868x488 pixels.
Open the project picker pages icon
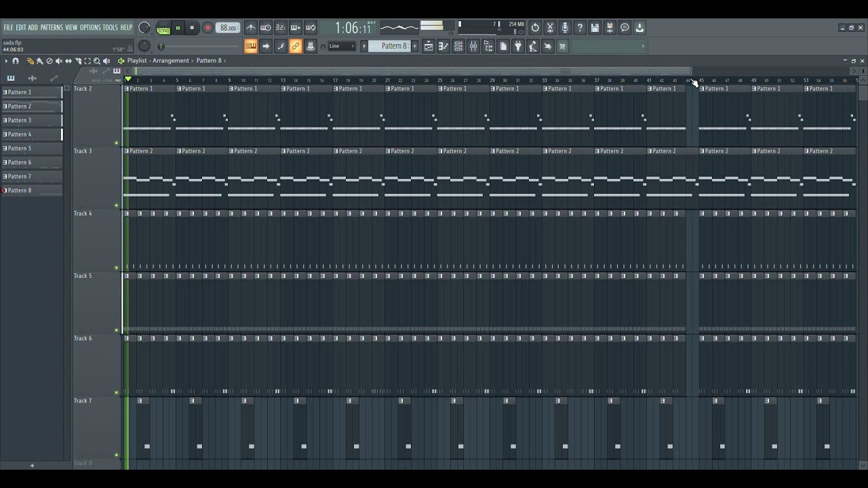click(503, 46)
